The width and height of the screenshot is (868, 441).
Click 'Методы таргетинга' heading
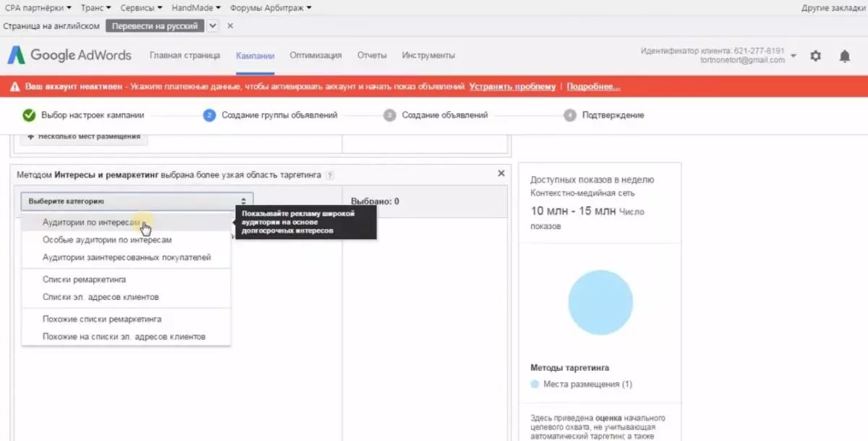pos(569,368)
